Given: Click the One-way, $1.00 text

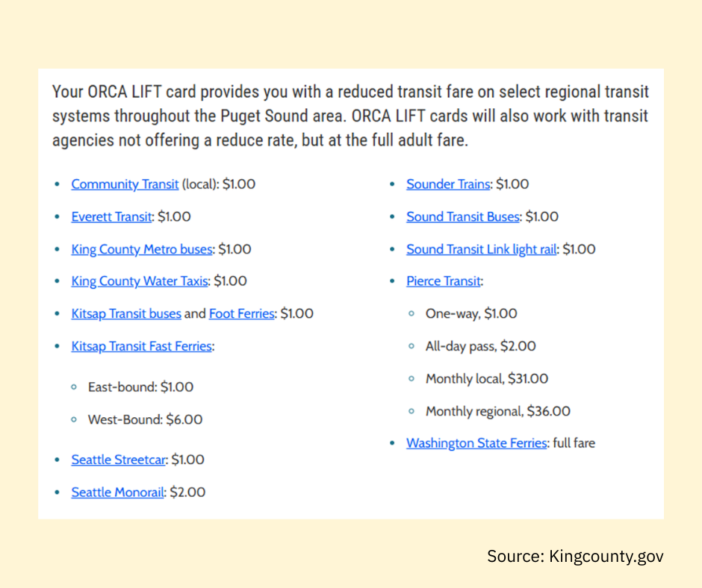Looking at the screenshot, I should point(471,313).
